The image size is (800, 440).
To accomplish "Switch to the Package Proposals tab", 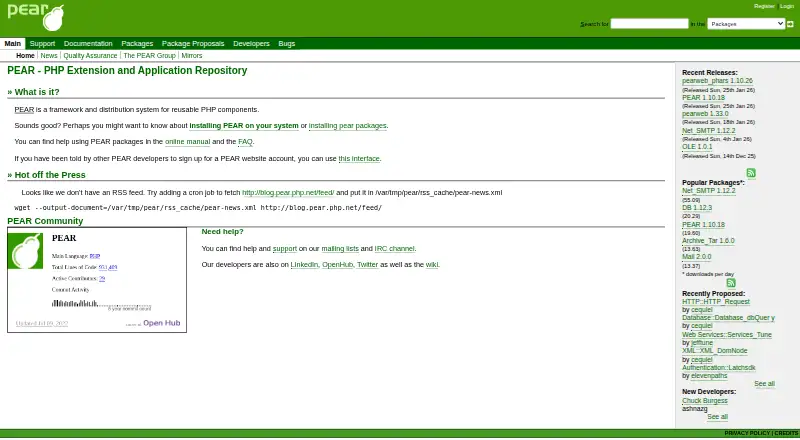I will pyautogui.click(x=193, y=43).
